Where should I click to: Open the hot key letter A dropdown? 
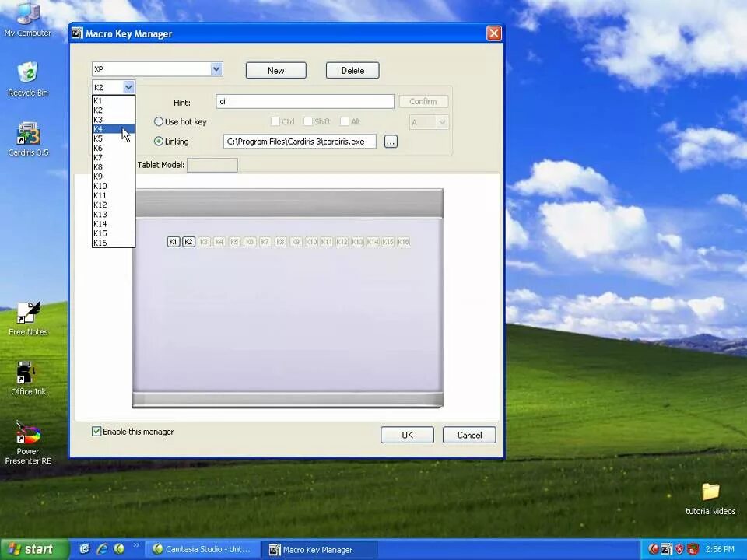[x=442, y=122]
